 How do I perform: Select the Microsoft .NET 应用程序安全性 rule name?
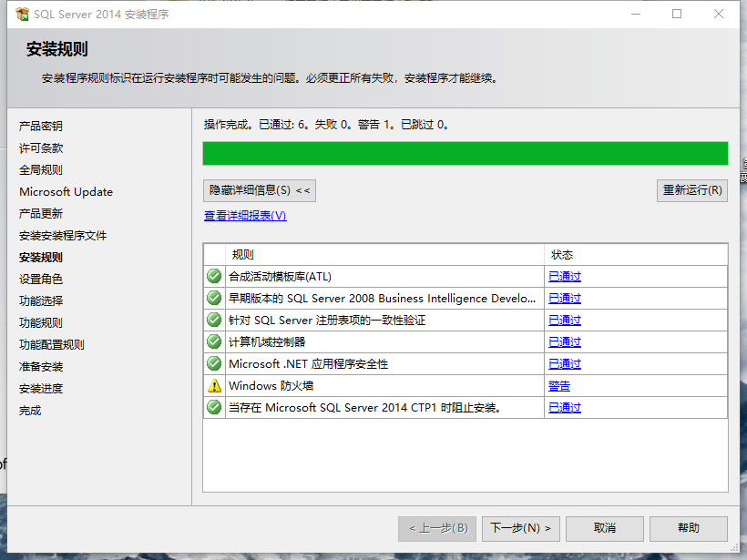click(308, 364)
